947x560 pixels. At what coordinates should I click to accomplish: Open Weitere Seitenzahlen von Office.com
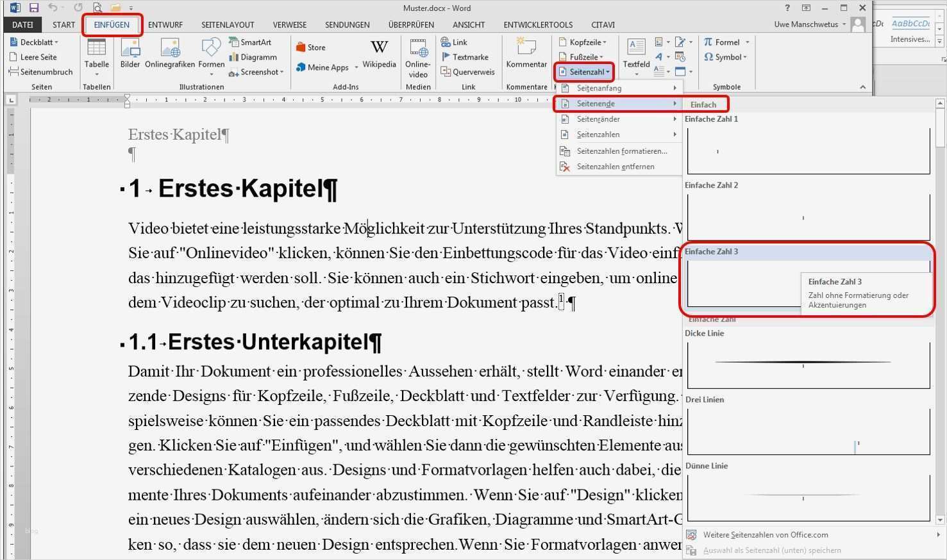tap(765, 534)
